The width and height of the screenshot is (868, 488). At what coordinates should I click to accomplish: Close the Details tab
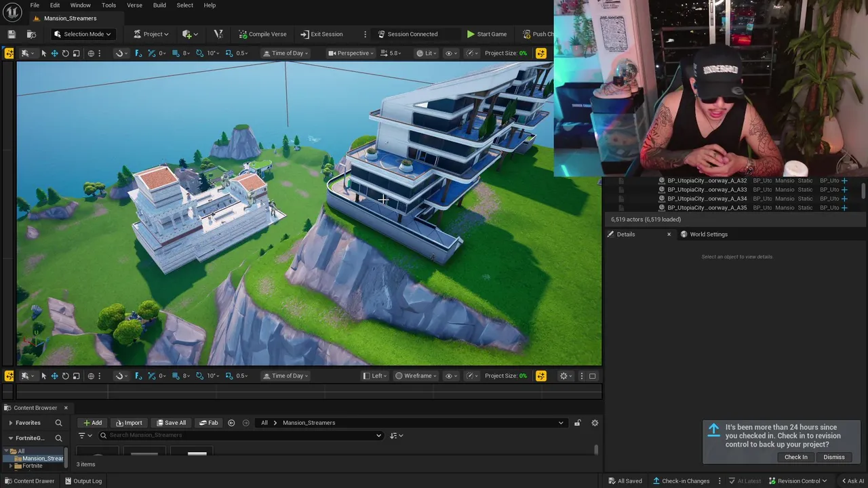pyautogui.click(x=669, y=235)
